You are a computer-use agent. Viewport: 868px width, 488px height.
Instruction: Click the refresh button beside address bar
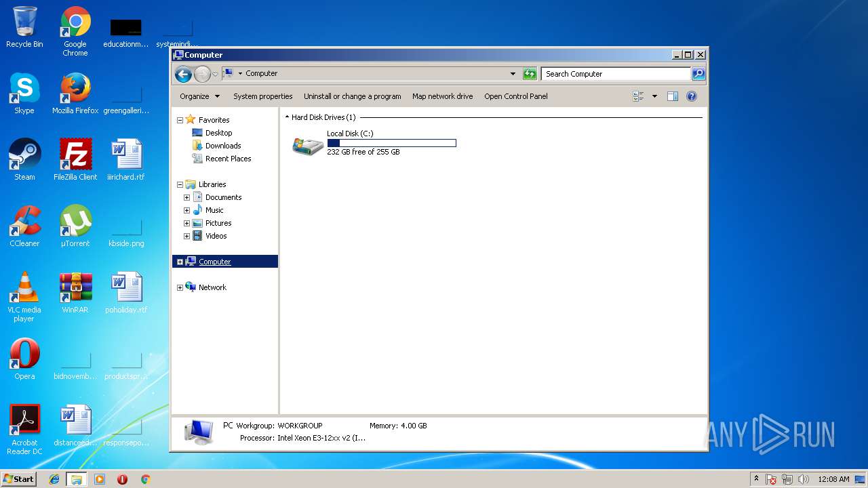530,74
